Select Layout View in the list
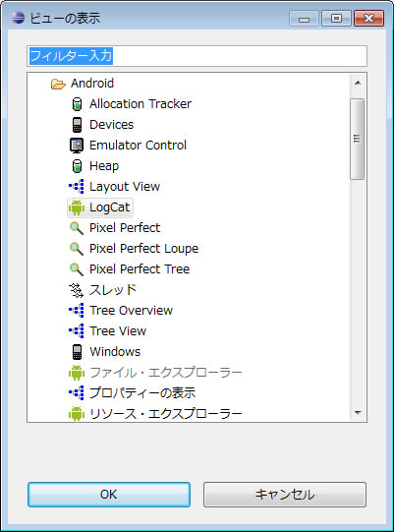Image resolution: width=394 pixels, height=532 pixels. 125,187
